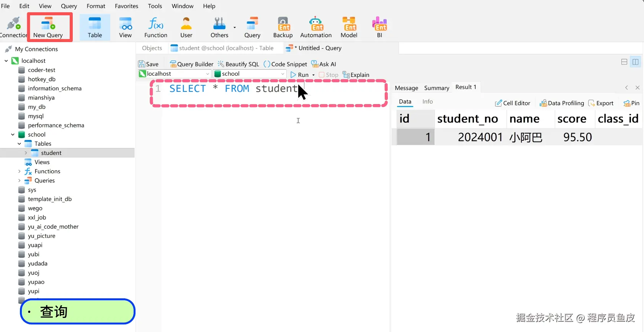Click the New Query toolbar icon
Image resolution: width=644 pixels, height=332 pixels.
pyautogui.click(x=48, y=27)
